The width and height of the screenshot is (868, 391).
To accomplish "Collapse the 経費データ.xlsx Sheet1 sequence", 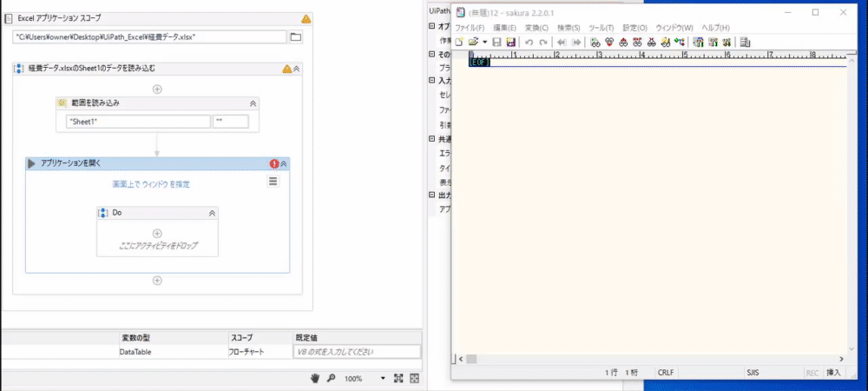I will pos(296,70).
